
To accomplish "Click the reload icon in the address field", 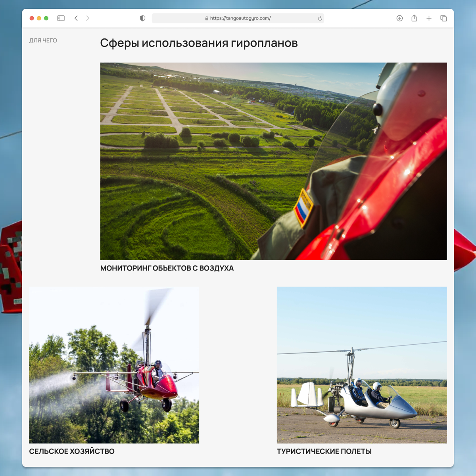I will tap(319, 18).
